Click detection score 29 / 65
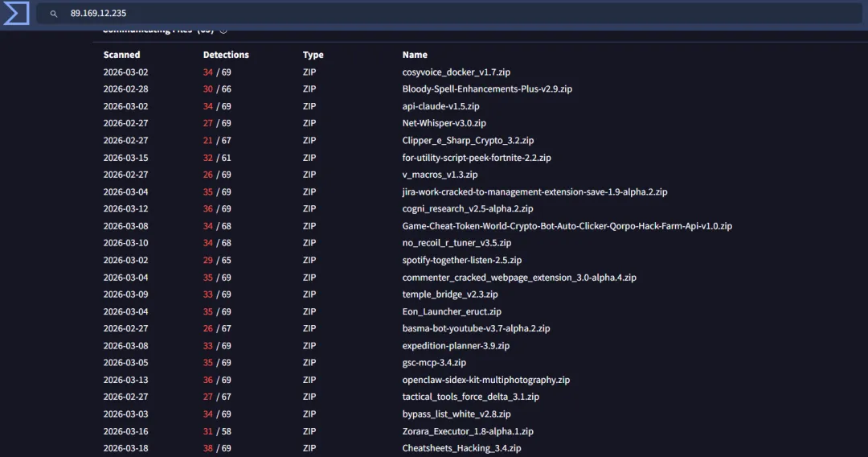The height and width of the screenshot is (457, 868). pos(217,260)
